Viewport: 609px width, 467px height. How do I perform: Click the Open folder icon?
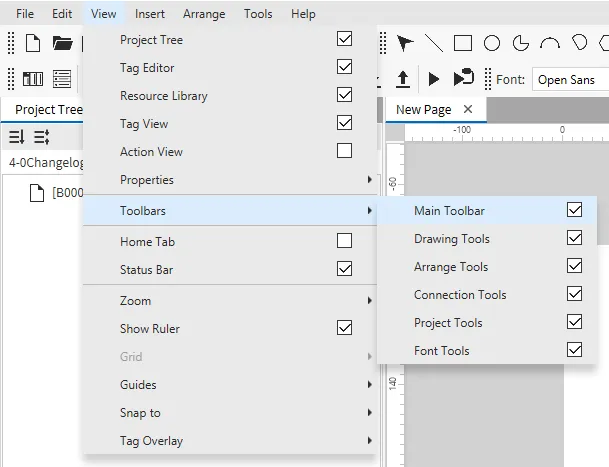click(62, 43)
